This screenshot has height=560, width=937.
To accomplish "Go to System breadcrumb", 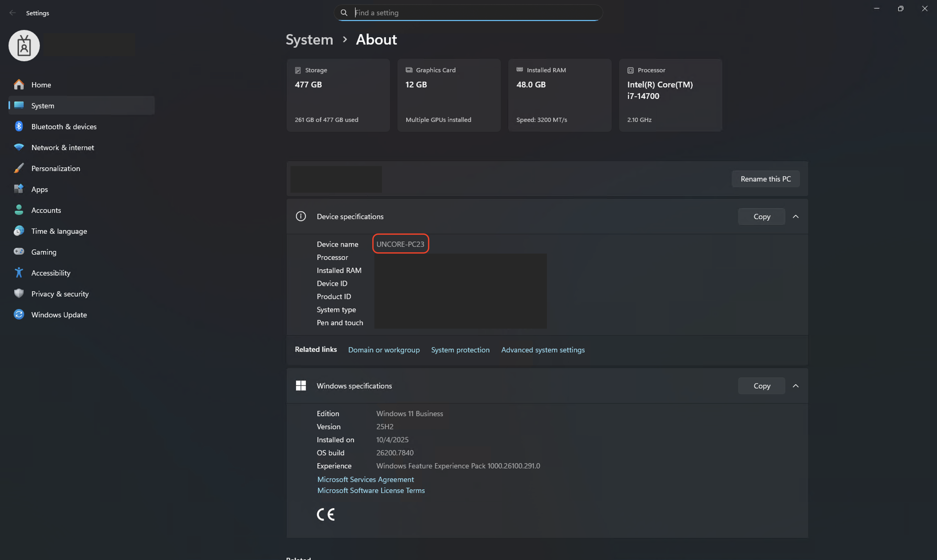I will point(310,40).
